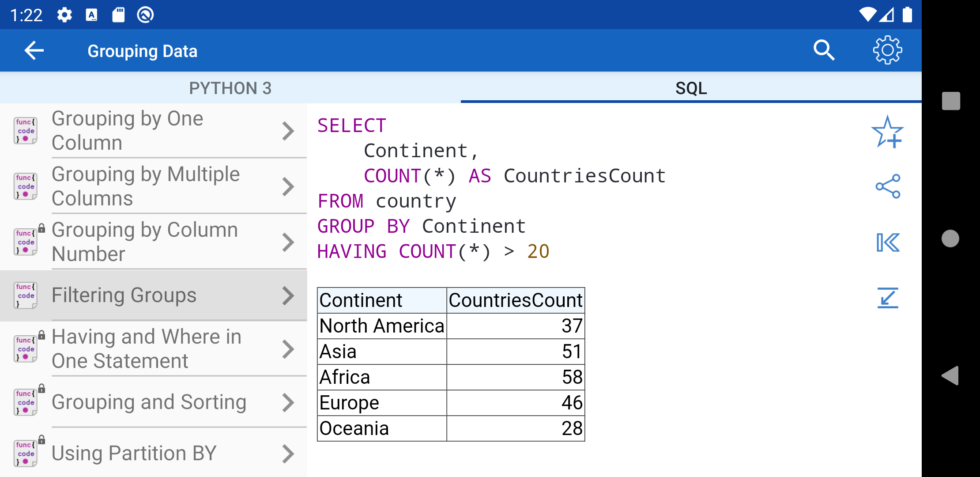Click the Grouping Data title
Image resolution: width=980 pixels, height=477 pixels.
[x=143, y=51]
